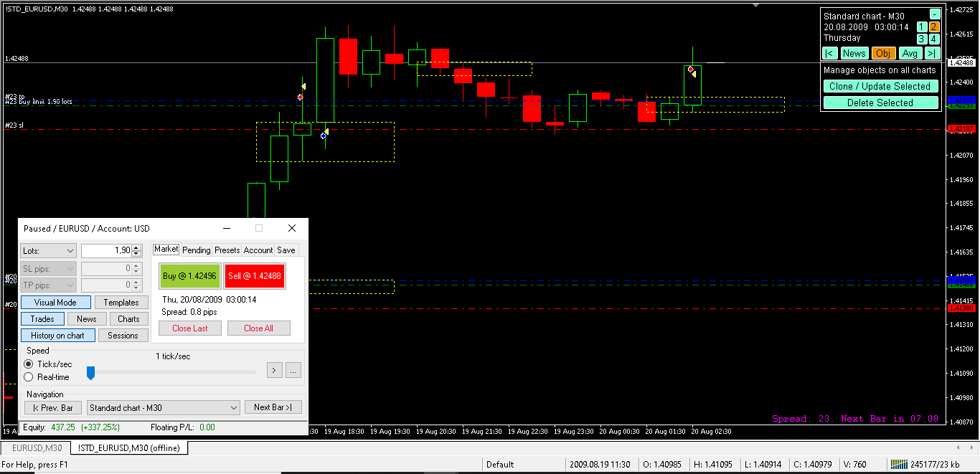Start playback with the > speed button
Image resolution: width=980 pixels, height=474 pixels.
tap(274, 370)
